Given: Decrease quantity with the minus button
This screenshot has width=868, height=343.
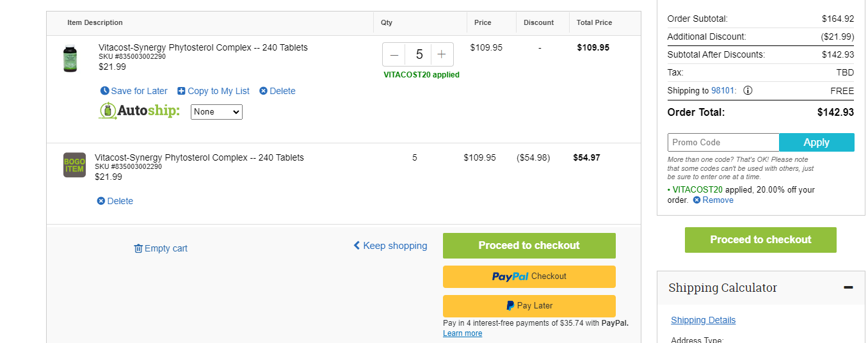Looking at the screenshot, I should point(394,54).
